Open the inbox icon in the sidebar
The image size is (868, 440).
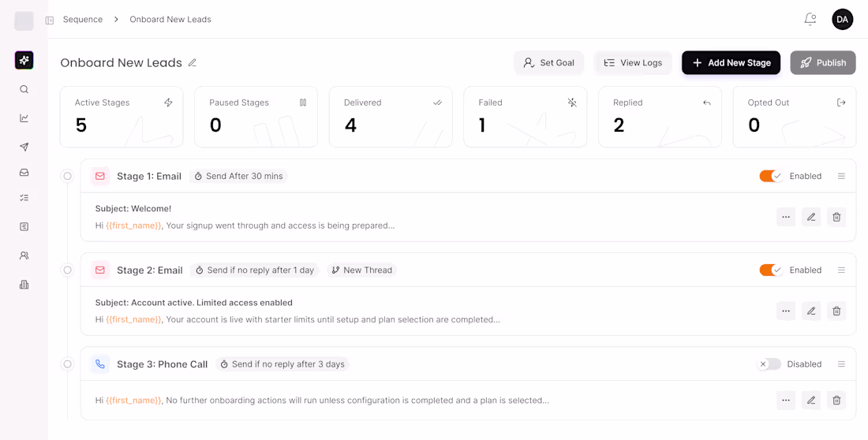tap(24, 173)
